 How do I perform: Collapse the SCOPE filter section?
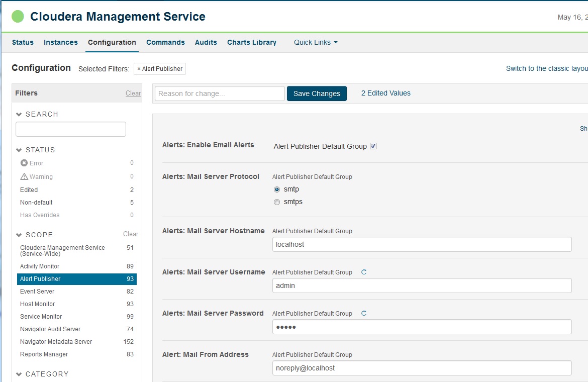(x=19, y=235)
